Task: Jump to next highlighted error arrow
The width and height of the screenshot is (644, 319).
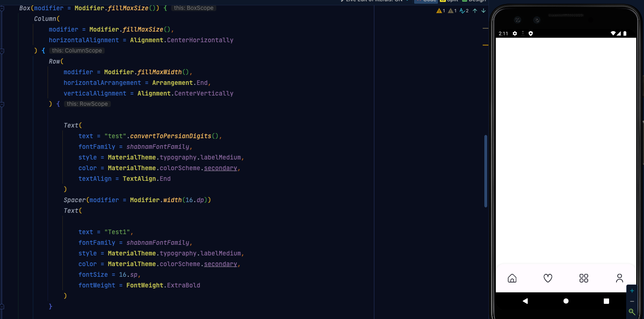Action: (484, 11)
